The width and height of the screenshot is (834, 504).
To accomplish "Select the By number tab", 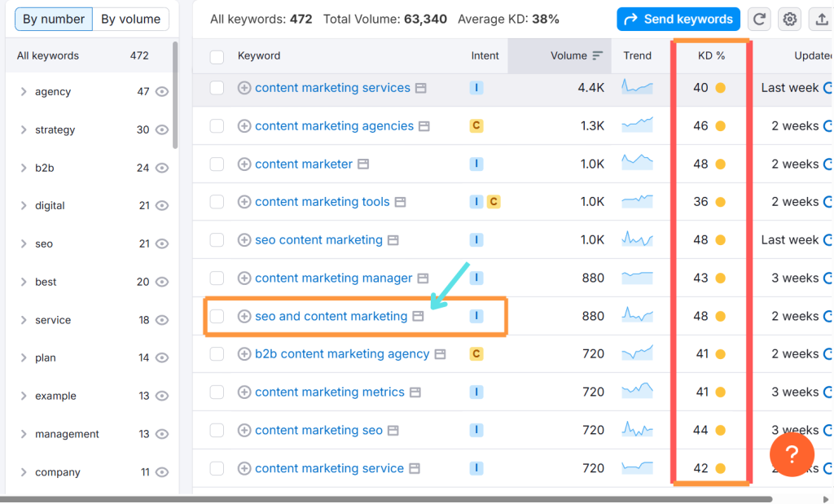I will pos(54,19).
